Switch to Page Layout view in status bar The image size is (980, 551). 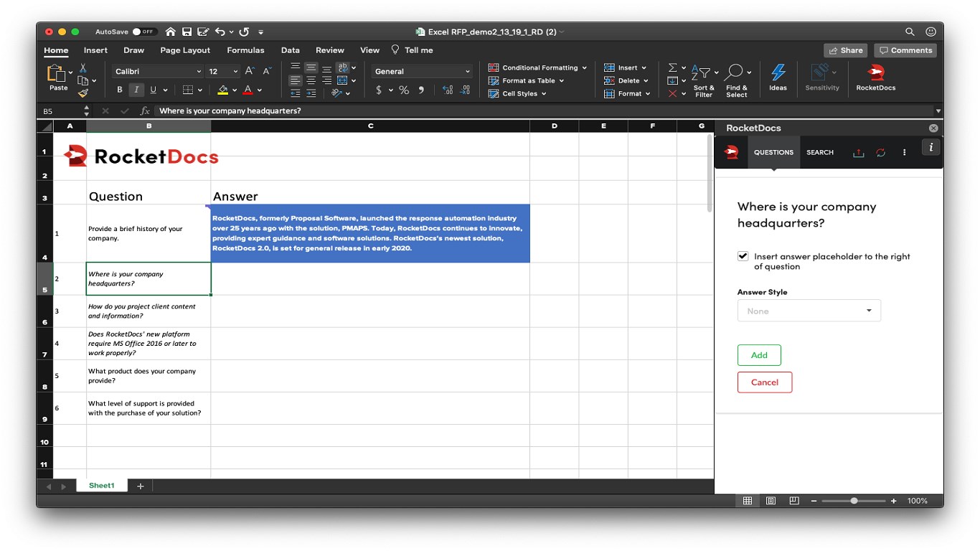click(x=771, y=501)
